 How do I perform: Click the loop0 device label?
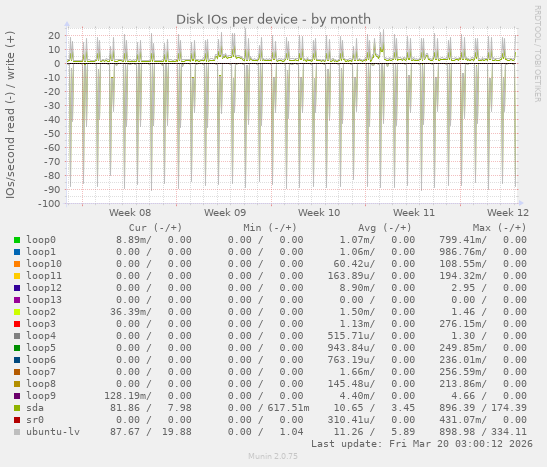41,240
